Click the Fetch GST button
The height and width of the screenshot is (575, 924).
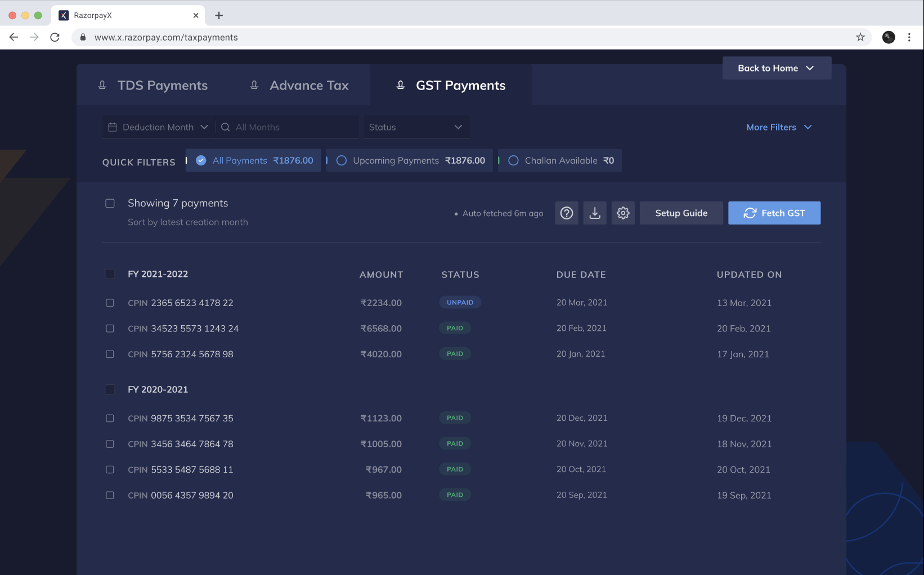point(774,213)
